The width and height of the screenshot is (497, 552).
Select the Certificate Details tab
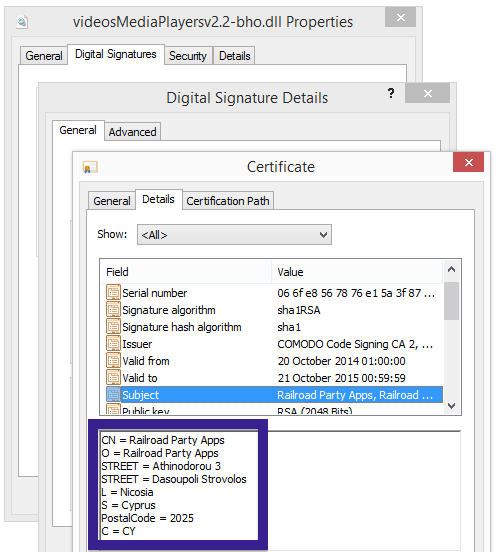click(x=158, y=199)
